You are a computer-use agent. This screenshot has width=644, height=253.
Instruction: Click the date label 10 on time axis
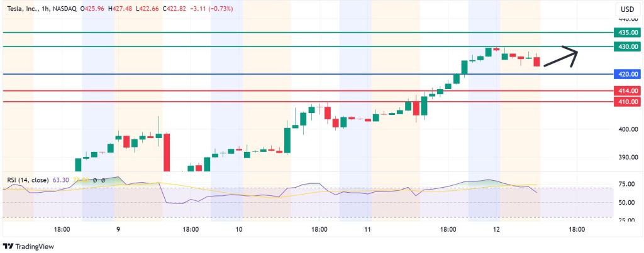239,230
